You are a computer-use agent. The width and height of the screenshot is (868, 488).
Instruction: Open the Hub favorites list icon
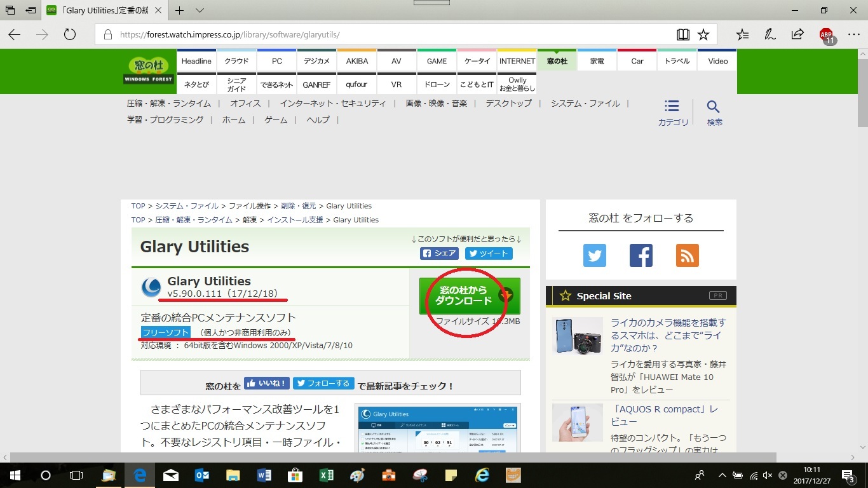point(742,34)
